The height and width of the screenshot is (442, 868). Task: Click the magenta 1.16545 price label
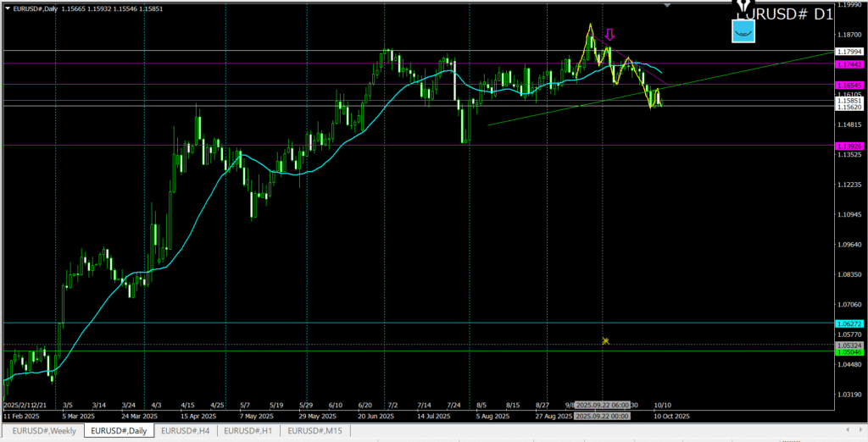point(849,85)
